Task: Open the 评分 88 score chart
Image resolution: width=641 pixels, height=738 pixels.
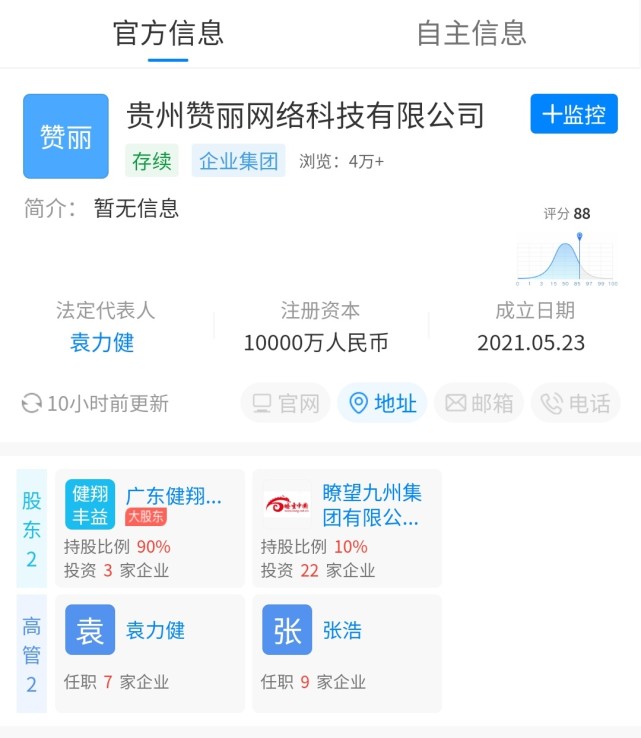Action: tap(567, 247)
